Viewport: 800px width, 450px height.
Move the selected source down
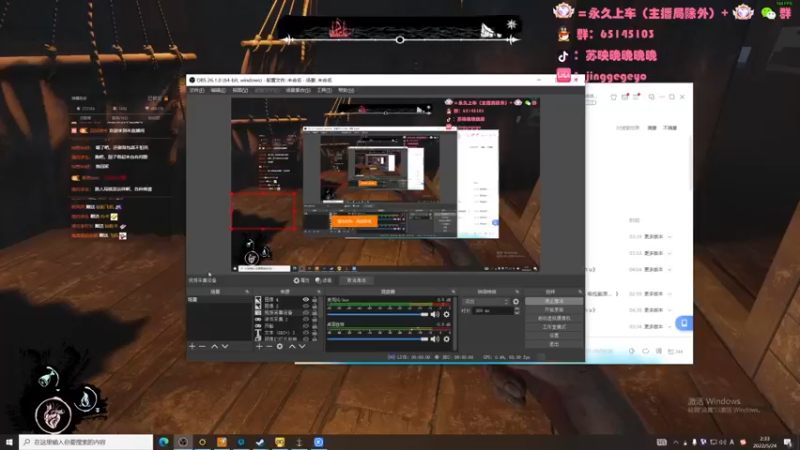[302, 346]
